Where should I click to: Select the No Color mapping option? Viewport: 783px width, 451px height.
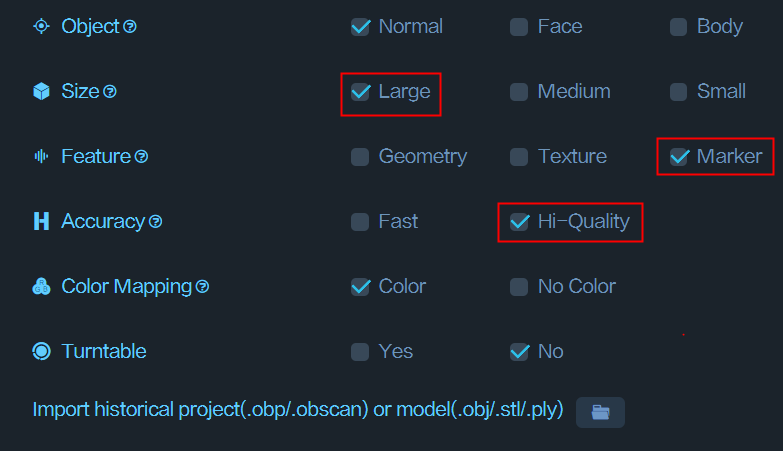coord(519,287)
